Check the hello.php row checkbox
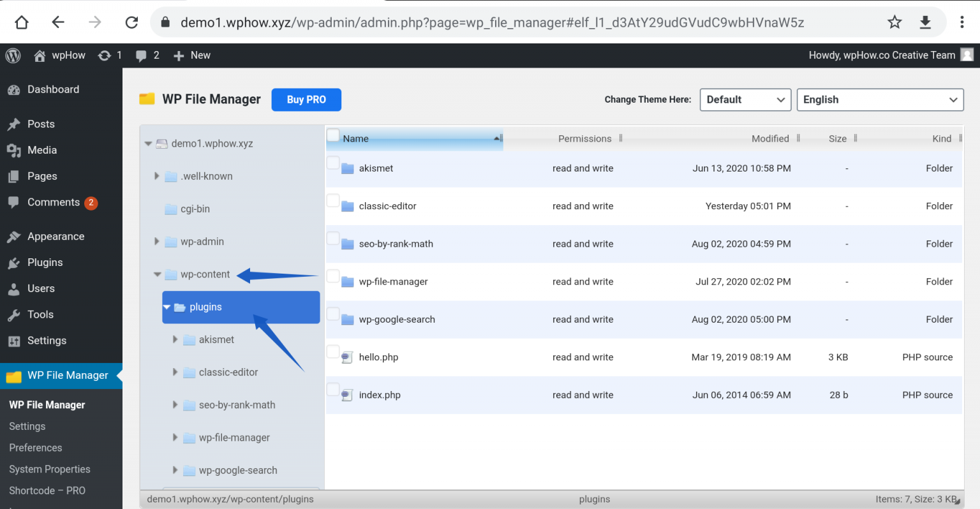 coord(333,352)
